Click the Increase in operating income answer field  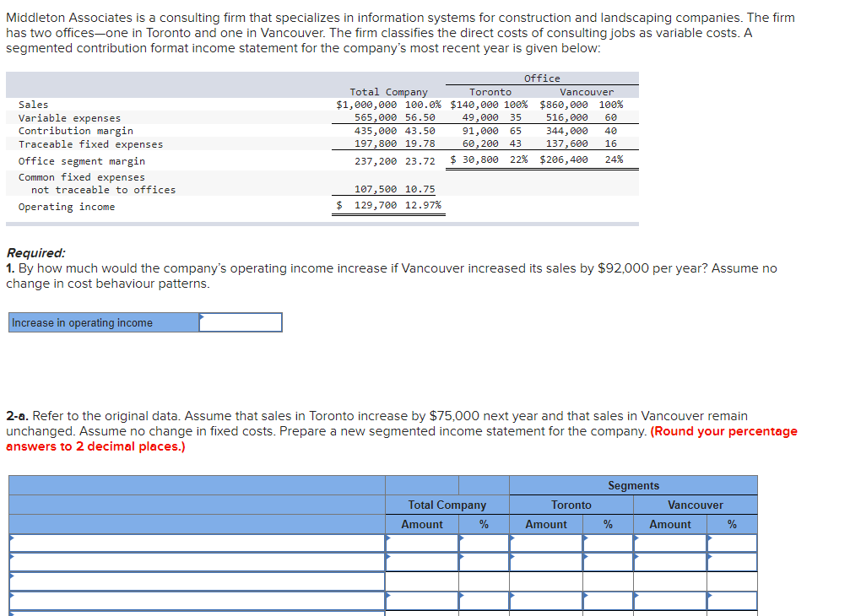241,322
